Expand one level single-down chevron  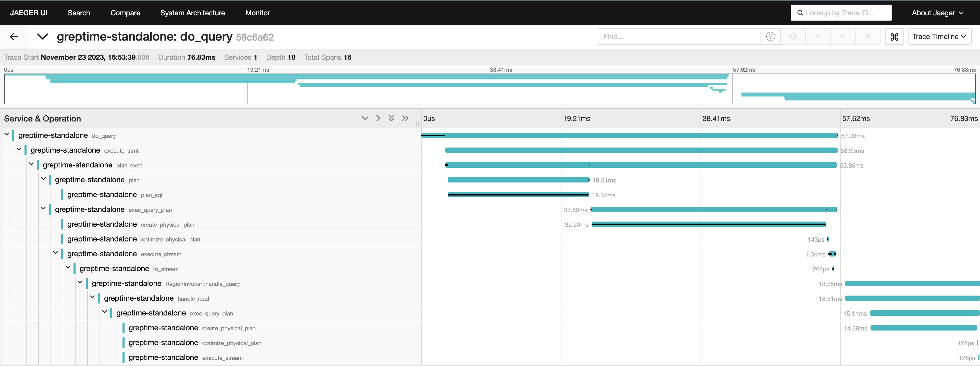coord(365,118)
